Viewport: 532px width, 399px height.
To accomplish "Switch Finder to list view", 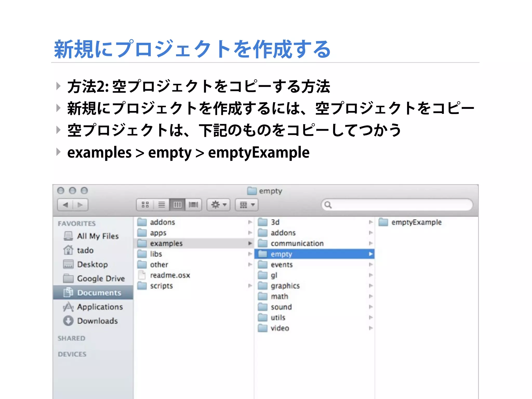I will click(x=162, y=205).
